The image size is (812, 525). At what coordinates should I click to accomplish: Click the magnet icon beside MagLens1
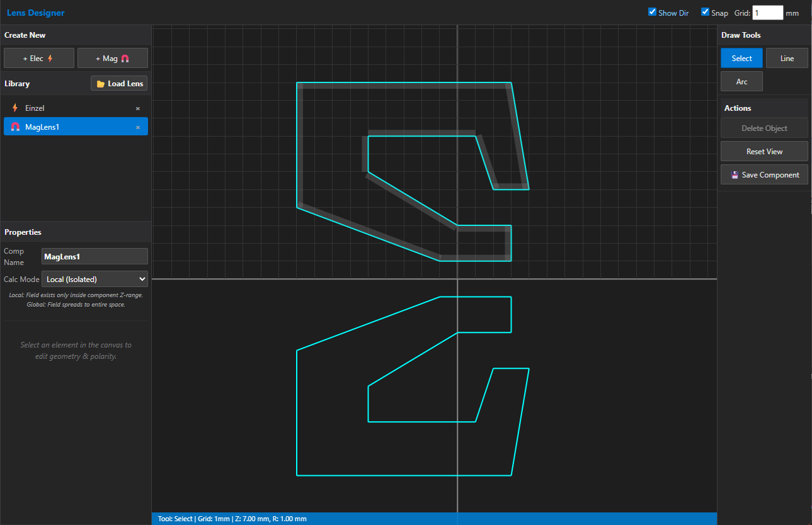(15, 127)
